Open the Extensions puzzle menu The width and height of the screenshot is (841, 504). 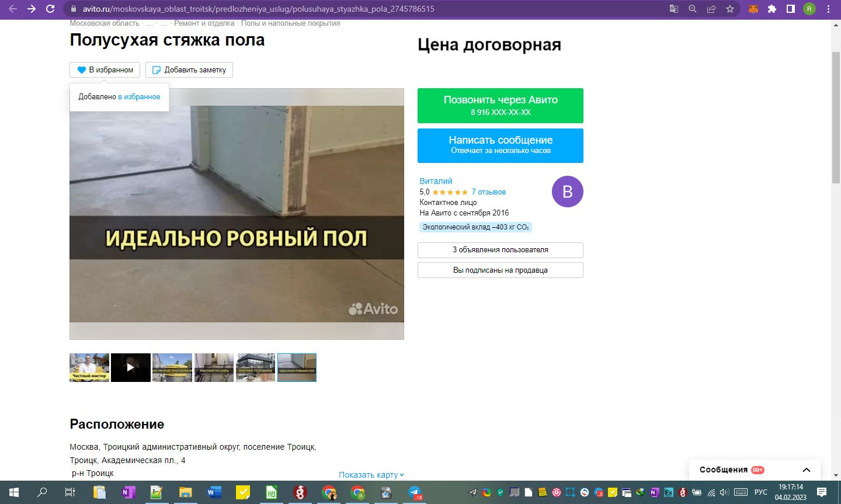772,9
